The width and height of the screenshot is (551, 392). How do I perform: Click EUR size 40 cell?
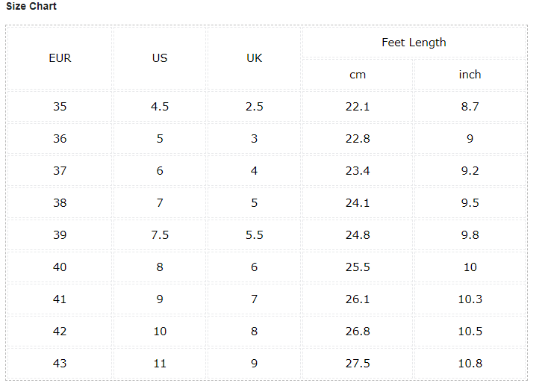click(60, 267)
